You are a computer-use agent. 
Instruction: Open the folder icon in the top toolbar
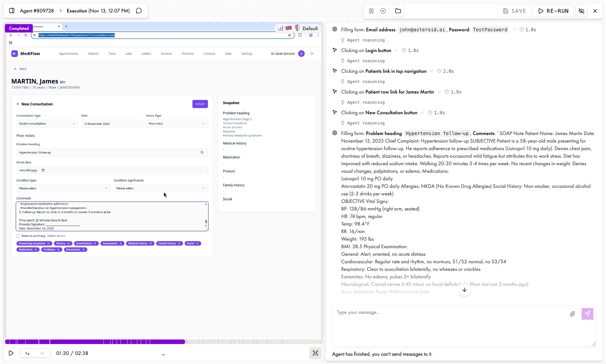pos(398,11)
